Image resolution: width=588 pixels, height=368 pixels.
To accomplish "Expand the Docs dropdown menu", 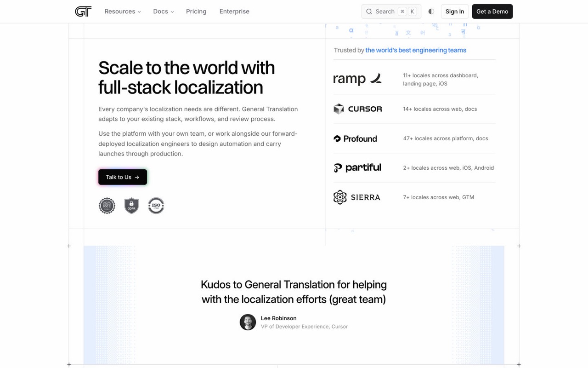I will click(x=164, y=11).
